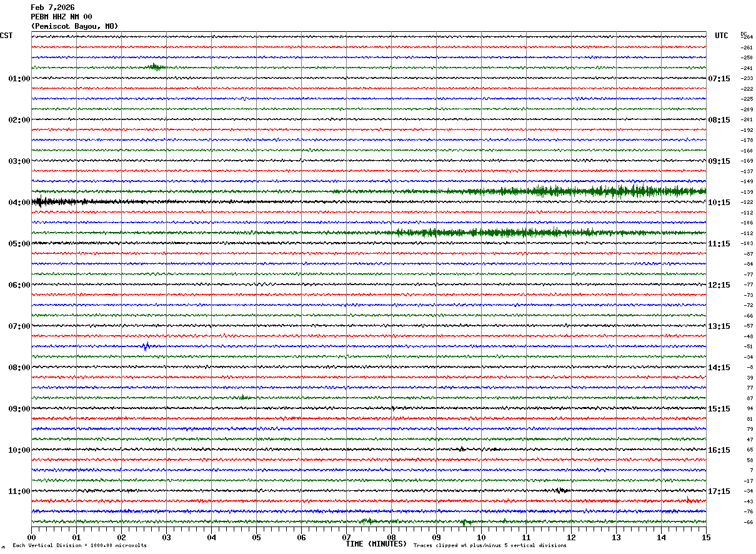Select the 10:15 UTC time label

(x=719, y=203)
